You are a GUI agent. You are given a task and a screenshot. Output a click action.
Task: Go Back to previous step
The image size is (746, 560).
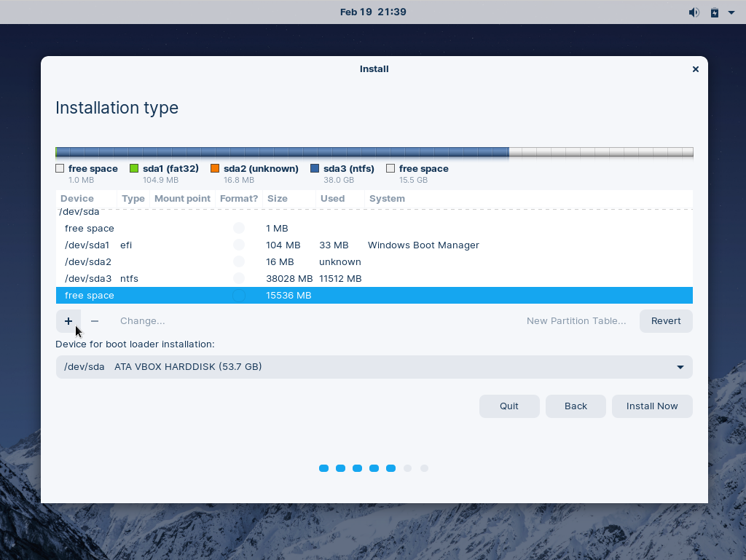[576, 406]
